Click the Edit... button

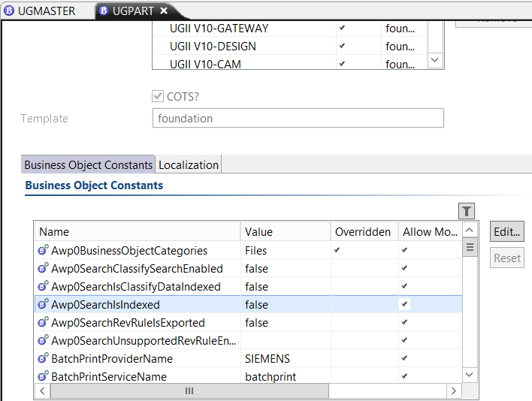tap(506, 232)
